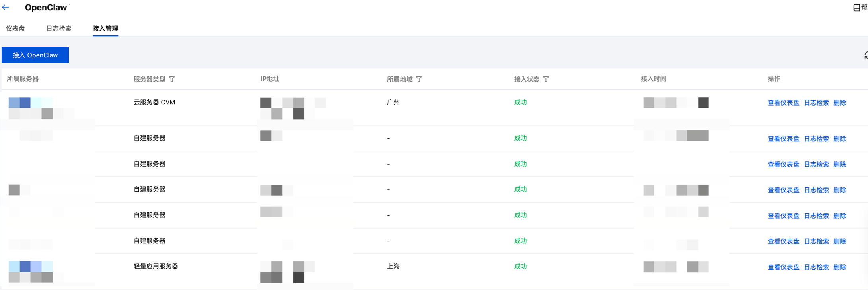Click the refresh icon above the table

pos(866,55)
